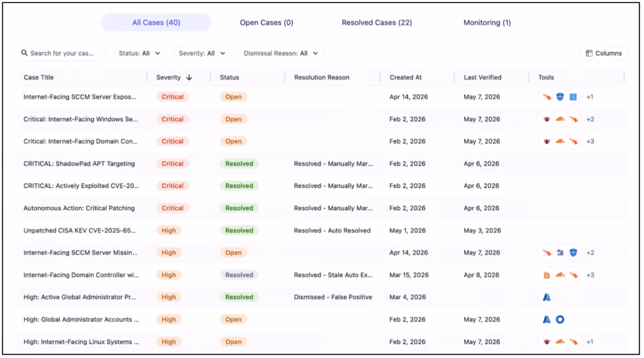
Task: Expand +2 tools in Internet-Facing Windows Se row
Action: coord(590,119)
